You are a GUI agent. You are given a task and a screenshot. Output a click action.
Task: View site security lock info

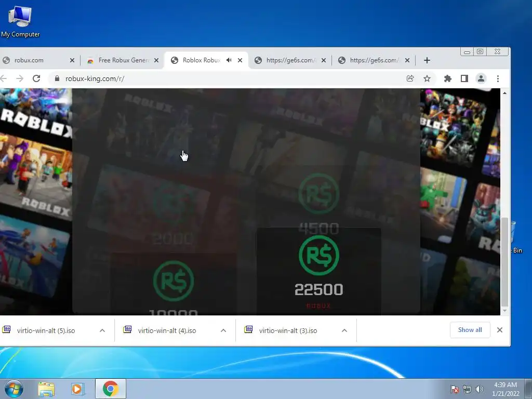point(57,79)
